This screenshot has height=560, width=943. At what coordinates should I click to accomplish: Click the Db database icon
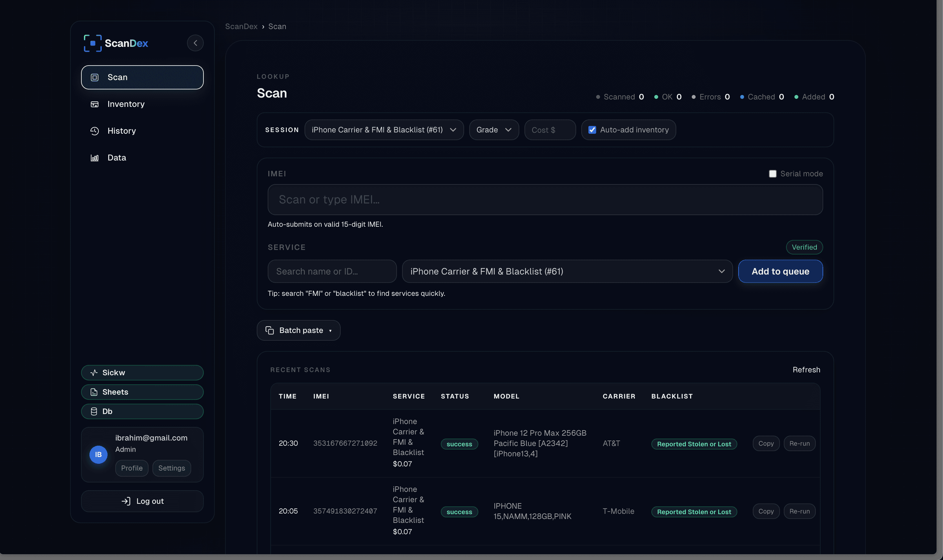(x=94, y=411)
